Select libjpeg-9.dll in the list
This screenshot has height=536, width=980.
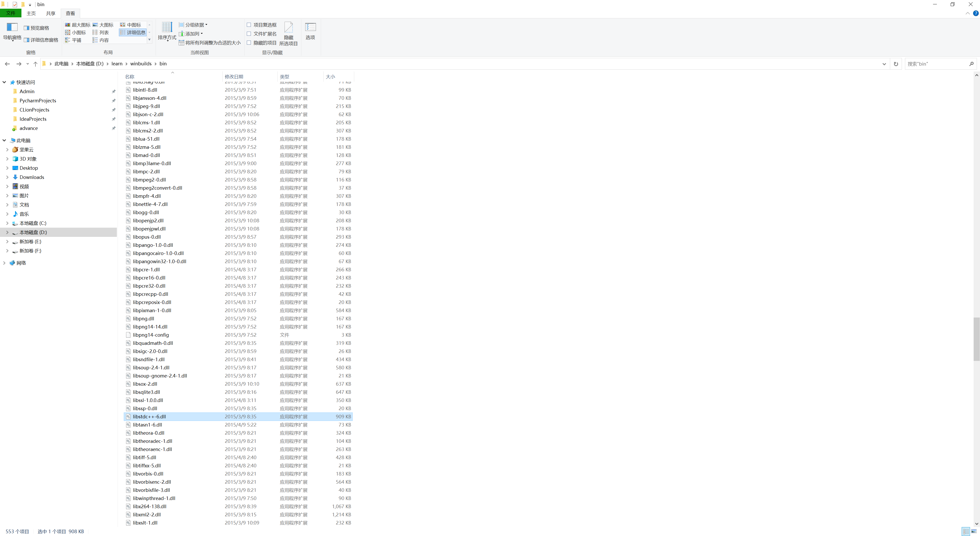click(238, 106)
